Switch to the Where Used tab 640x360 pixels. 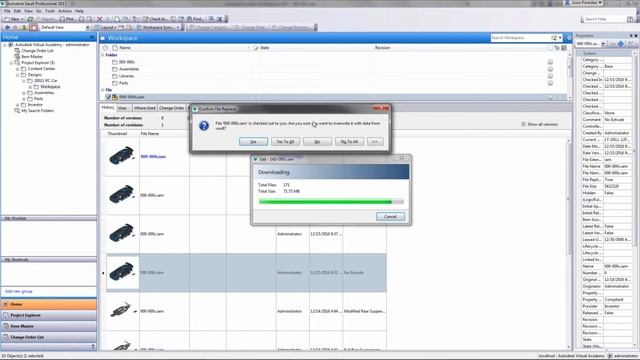pyautogui.click(x=144, y=108)
